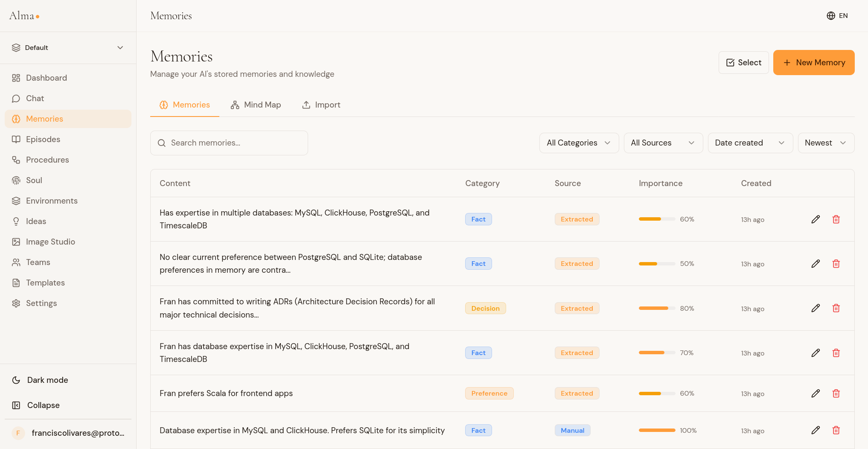Image resolution: width=868 pixels, height=449 pixels.
Task: Open Environments in the sidebar
Action: [68, 201]
